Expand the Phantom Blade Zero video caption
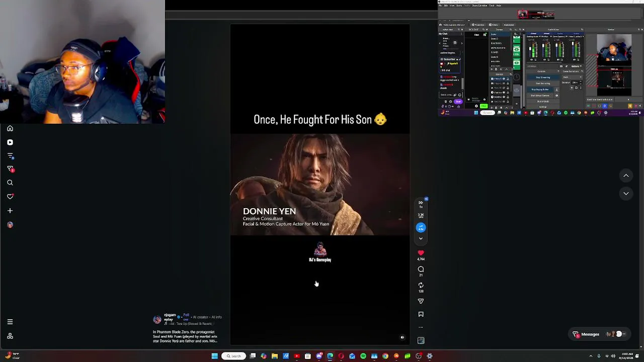 tap(185, 336)
